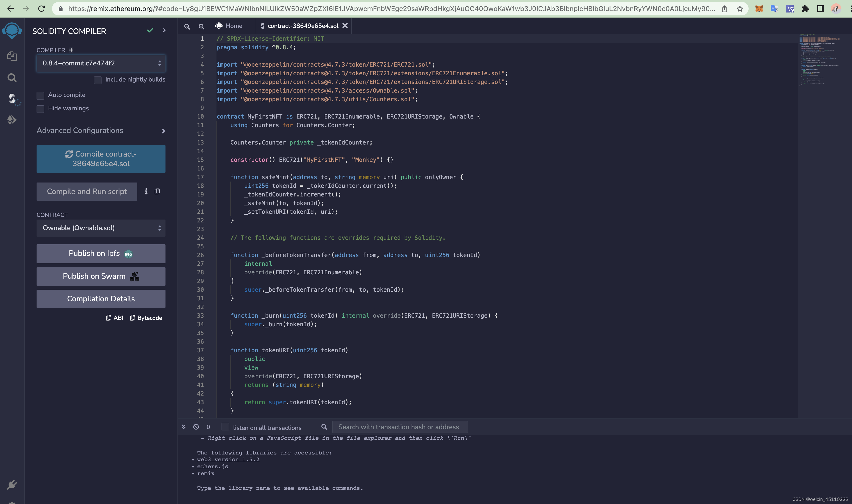This screenshot has height=504, width=852.
Task: Open the Search in files sidebar icon
Action: click(x=12, y=78)
